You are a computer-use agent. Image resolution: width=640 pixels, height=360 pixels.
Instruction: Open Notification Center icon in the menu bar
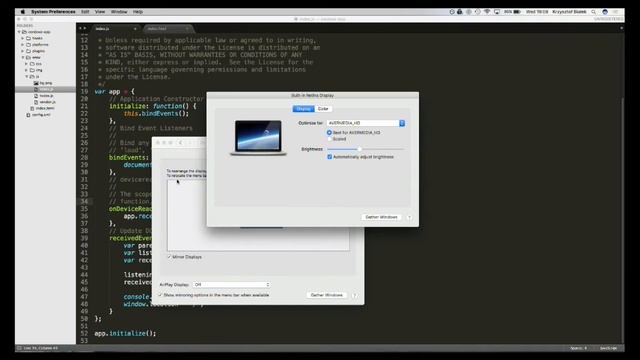(616, 12)
